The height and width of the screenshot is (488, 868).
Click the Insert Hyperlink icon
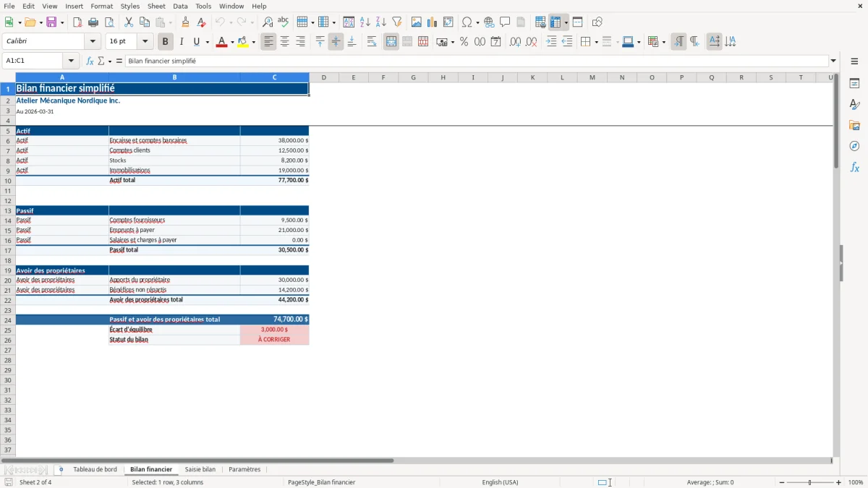click(489, 22)
